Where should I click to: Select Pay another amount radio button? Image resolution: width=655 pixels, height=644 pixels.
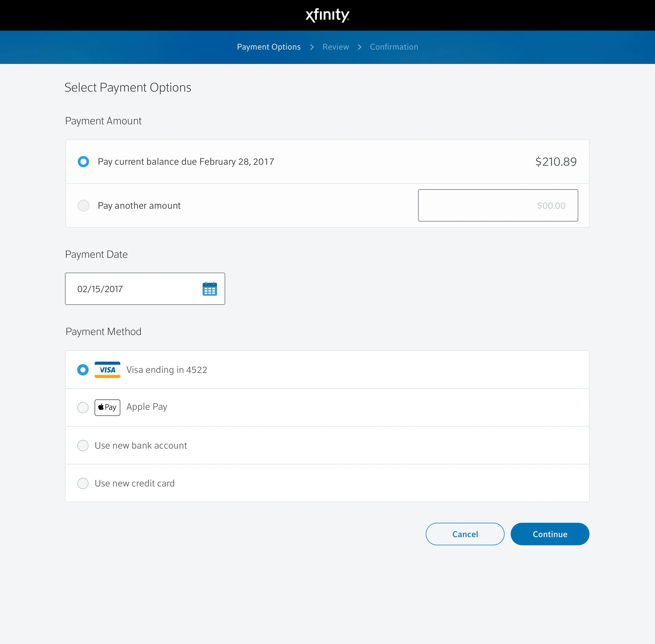[x=83, y=206]
